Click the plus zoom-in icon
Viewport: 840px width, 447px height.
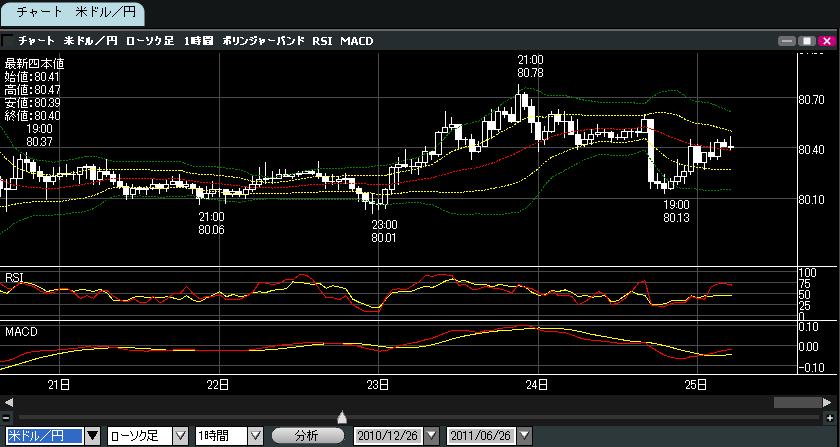click(x=828, y=417)
